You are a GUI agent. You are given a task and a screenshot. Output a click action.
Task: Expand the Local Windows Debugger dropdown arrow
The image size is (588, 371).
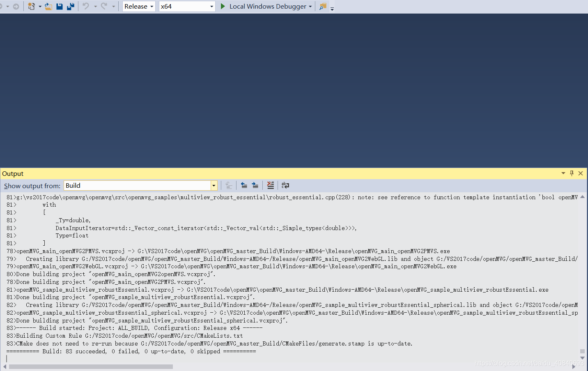310,7
